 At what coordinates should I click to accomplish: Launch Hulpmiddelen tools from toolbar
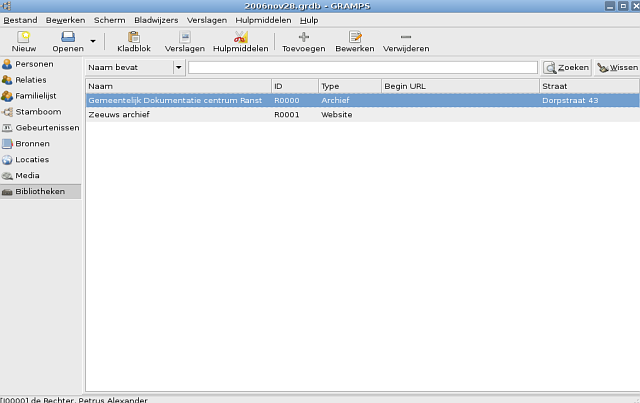(240, 37)
